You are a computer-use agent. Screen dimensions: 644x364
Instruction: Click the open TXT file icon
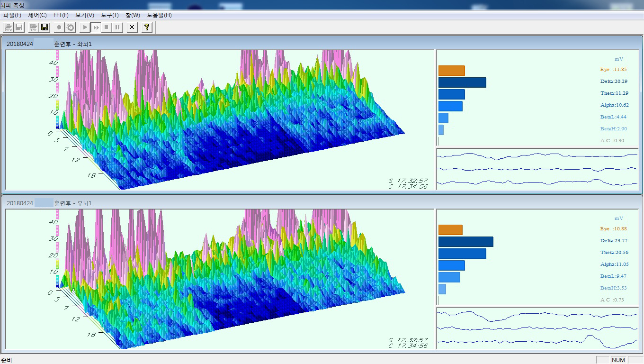tap(34, 27)
